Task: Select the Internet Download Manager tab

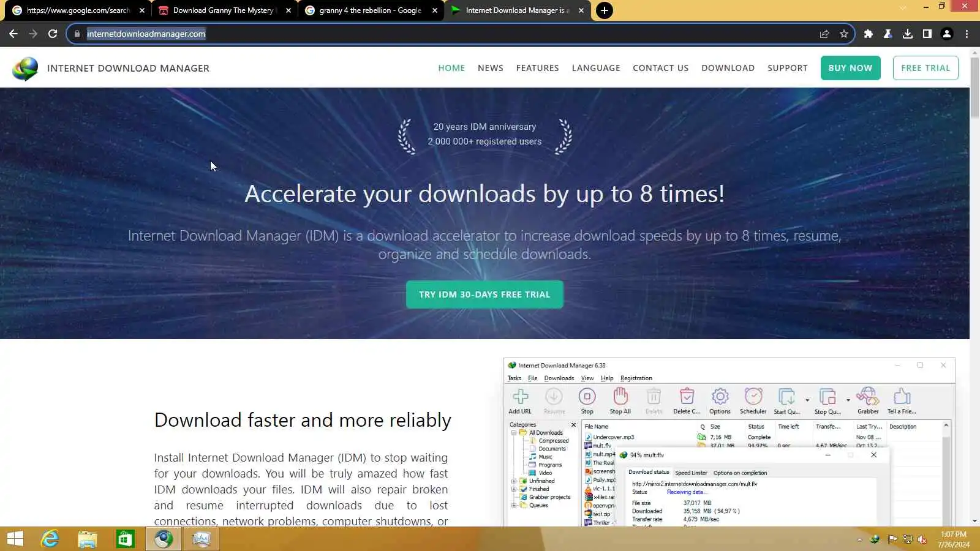Action: 518,10
